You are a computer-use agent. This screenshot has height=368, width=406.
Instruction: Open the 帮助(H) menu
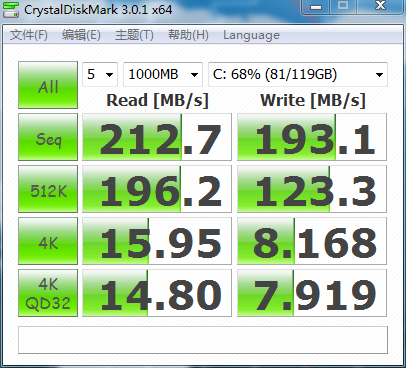click(x=188, y=35)
